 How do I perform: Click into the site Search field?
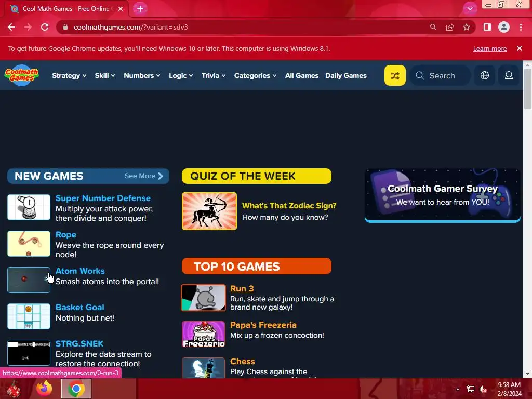point(441,75)
